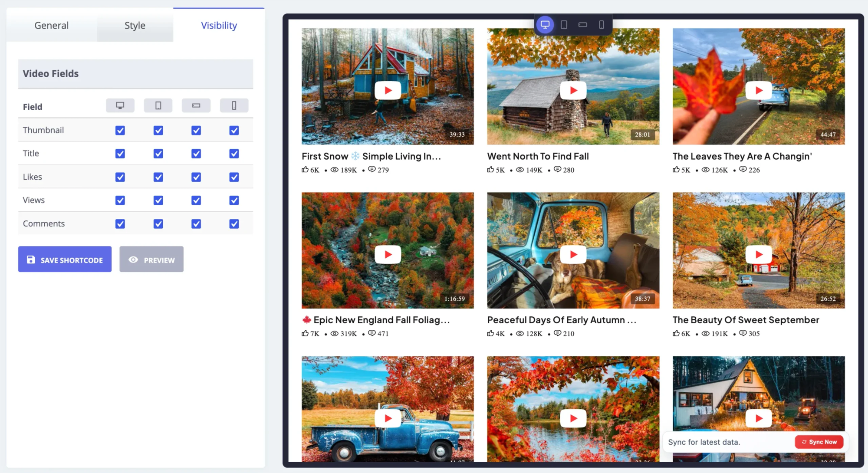Select the landscape mobile column icon in Video Fields
The image size is (868, 473).
(196, 105)
